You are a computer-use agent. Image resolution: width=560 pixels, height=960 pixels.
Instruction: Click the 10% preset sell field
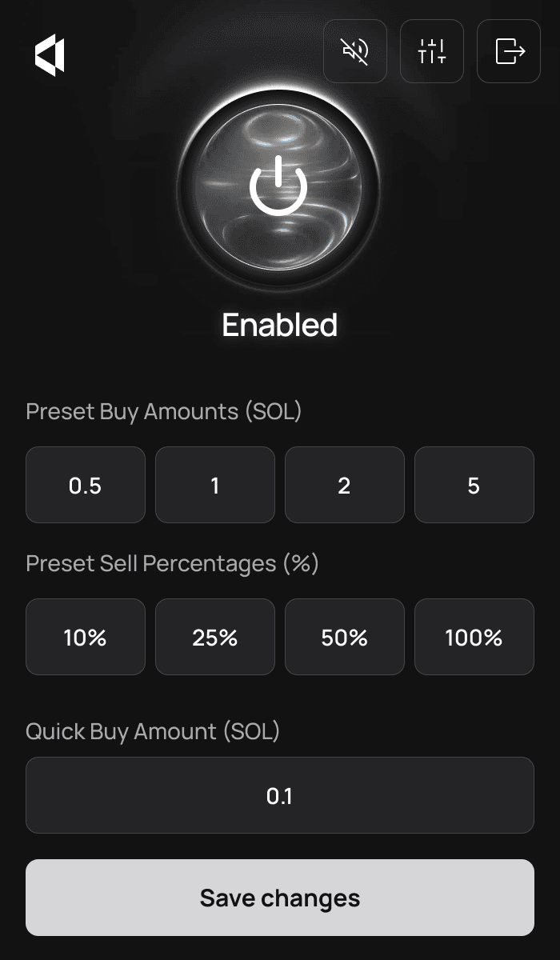coord(86,638)
